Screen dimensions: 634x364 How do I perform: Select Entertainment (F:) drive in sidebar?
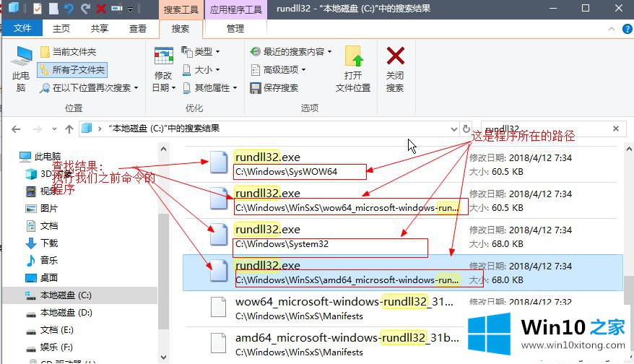point(50,347)
